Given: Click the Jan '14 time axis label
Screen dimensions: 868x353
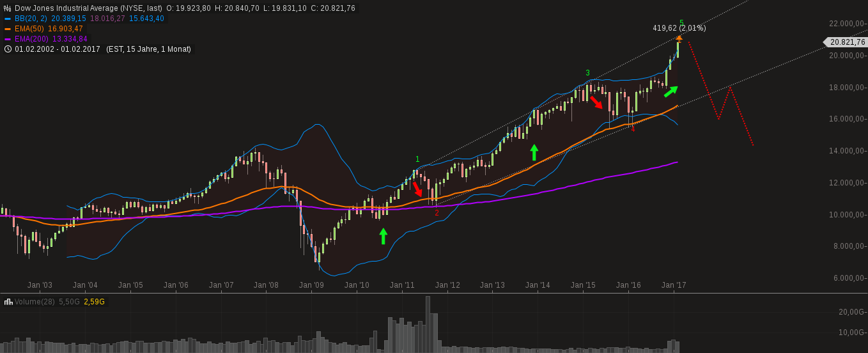Looking at the screenshot, I should point(538,285).
